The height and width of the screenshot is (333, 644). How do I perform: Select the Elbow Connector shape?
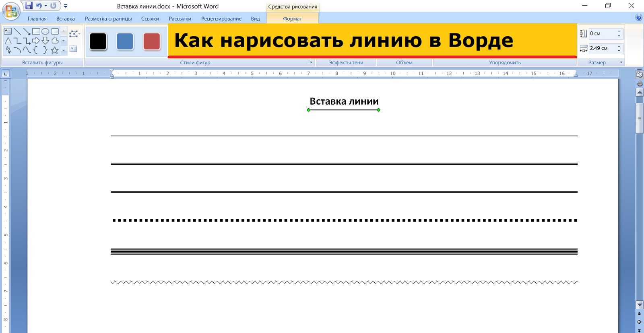click(x=17, y=41)
